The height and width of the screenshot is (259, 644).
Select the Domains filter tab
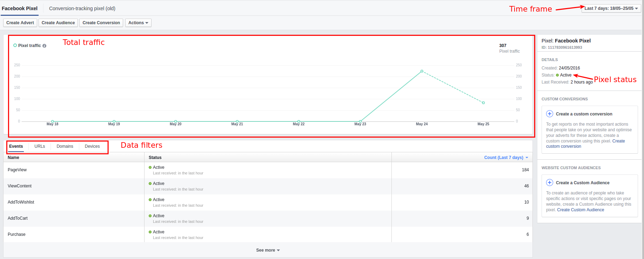tap(65, 146)
